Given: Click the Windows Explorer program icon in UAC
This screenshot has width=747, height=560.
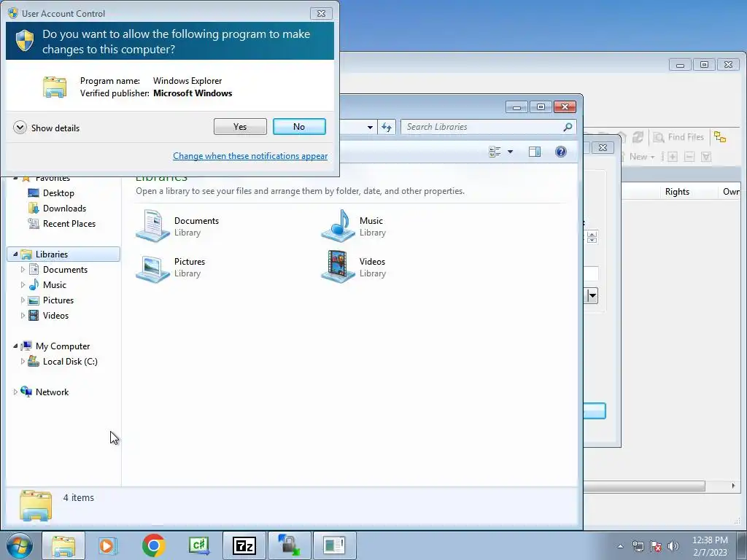Looking at the screenshot, I should coord(55,87).
